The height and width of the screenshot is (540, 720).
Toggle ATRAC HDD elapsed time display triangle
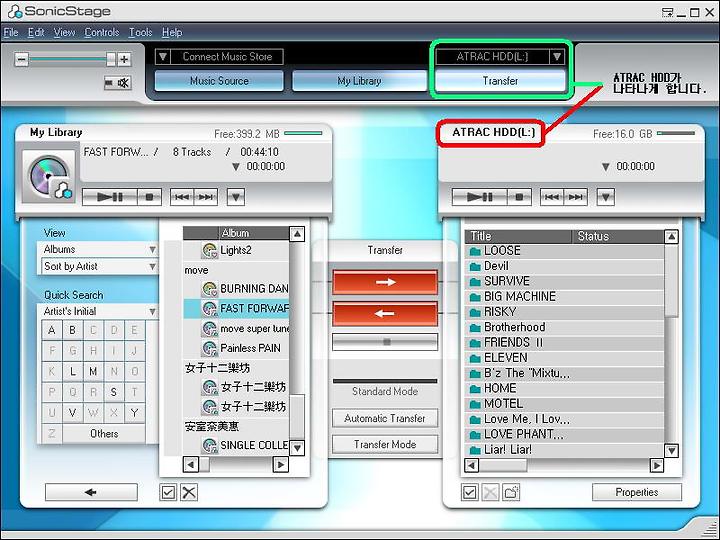point(606,167)
